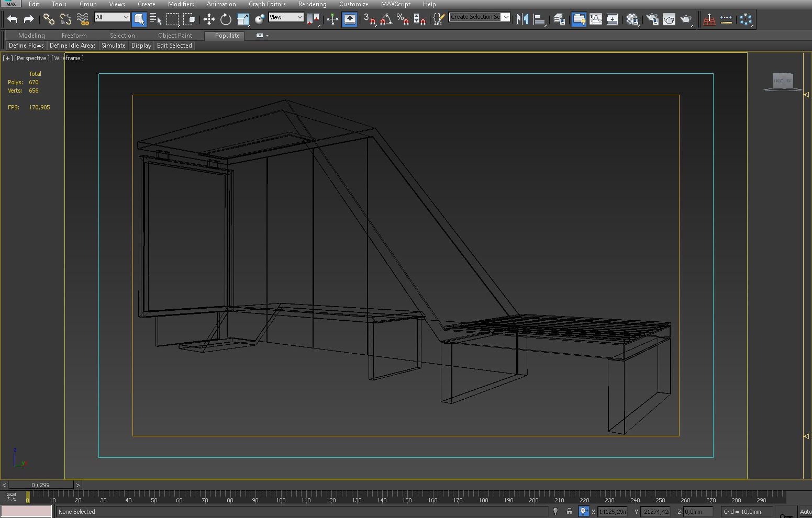Screen dimensions: 812x518
Task: Switch to the Selection ribbon tab
Action: (x=123, y=36)
